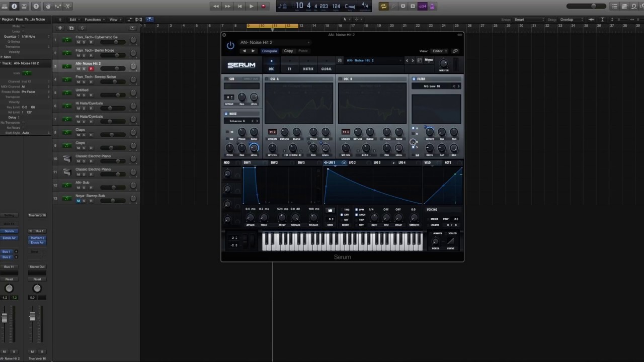Screen dimensions: 644x362
Task: Solo the Fran_Tech- Berlin Noise track
Action: pos(85,55)
